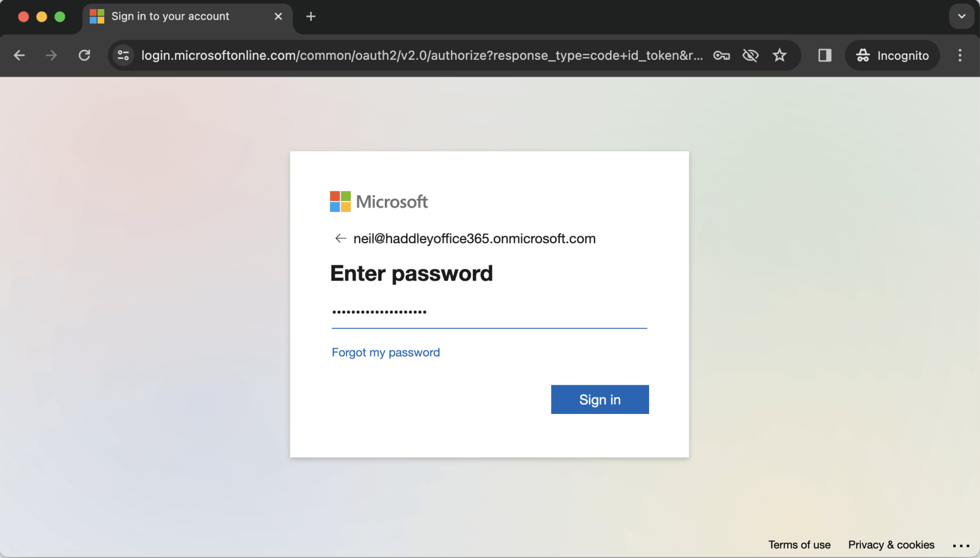Click the third-party cookies blocked eye icon
The width and height of the screenshot is (980, 558).
click(750, 55)
